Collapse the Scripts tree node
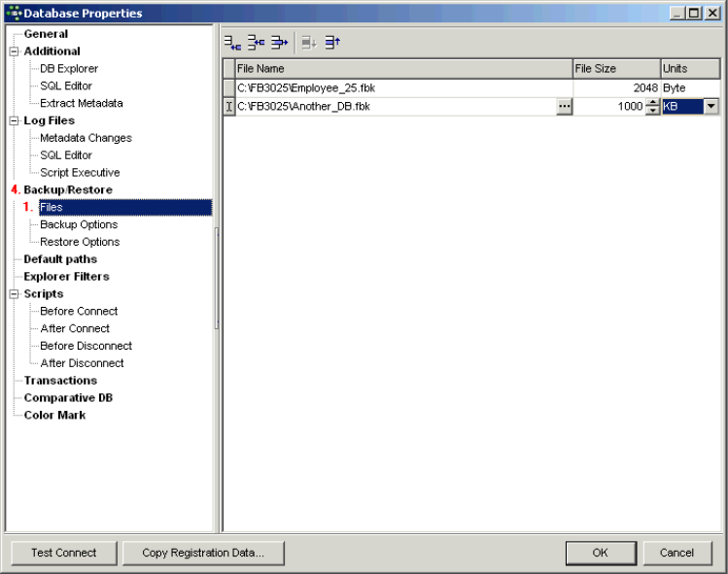Image resolution: width=728 pixels, height=574 pixels. pyautogui.click(x=14, y=294)
